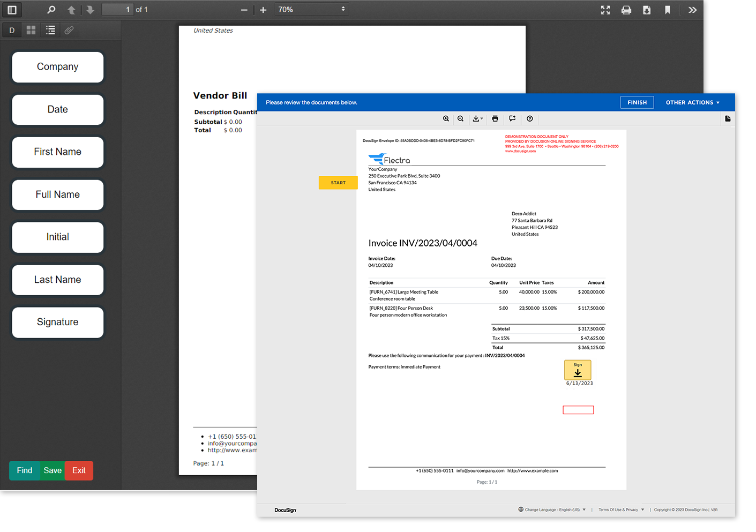Click the Vendor Bill heading
This screenshot has height=532, width=756.
pos(220,95)
